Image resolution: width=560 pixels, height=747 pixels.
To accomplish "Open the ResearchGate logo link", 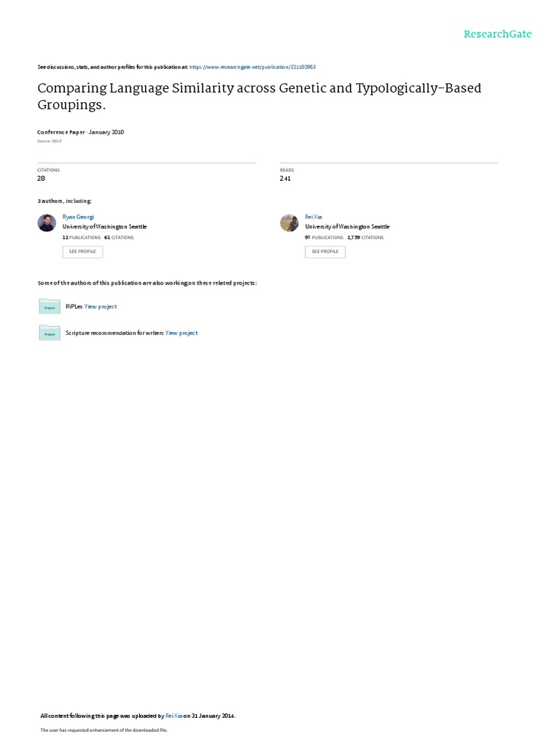I will point(497,34).
